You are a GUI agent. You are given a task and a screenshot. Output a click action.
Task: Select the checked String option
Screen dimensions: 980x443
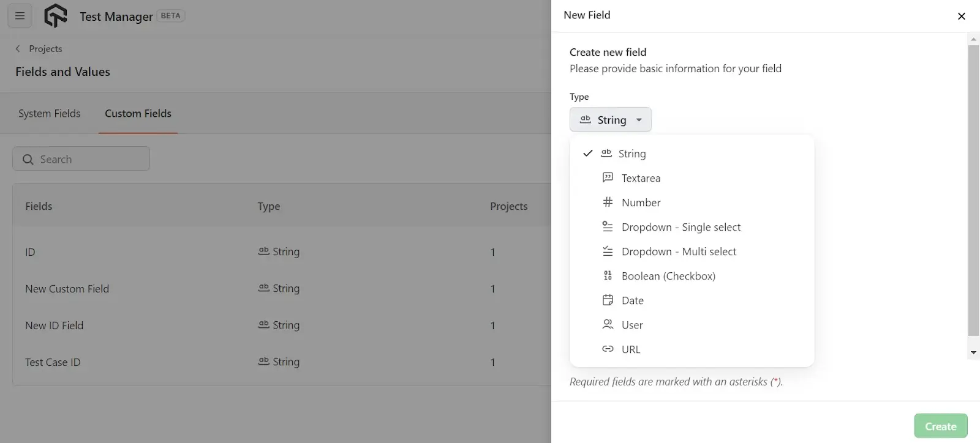point(631,154)
